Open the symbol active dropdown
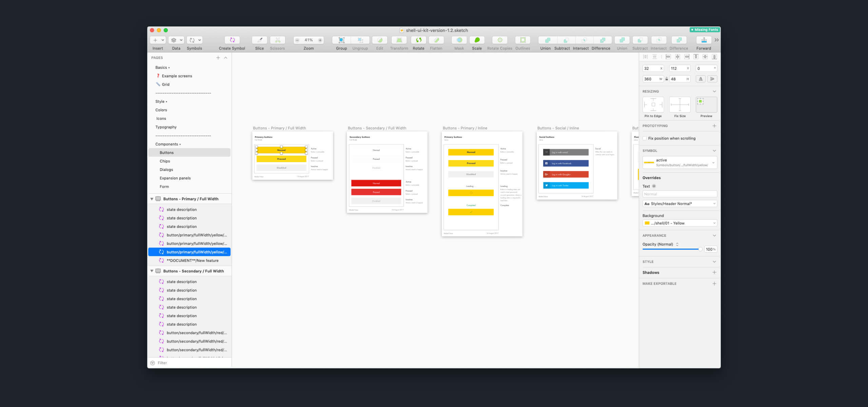Screen dimensions: 868x407 (x=714, y=162)
